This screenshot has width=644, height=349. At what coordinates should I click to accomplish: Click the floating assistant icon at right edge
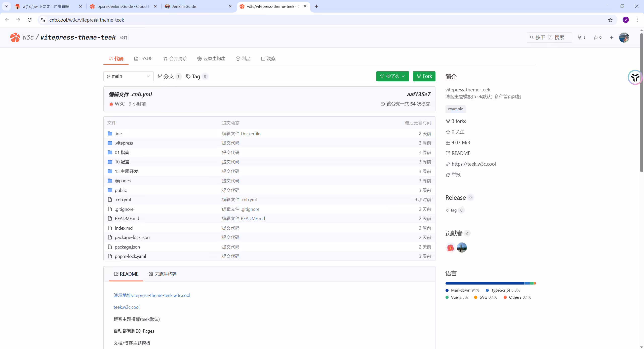pyautogui.click(x=635, y=77)
